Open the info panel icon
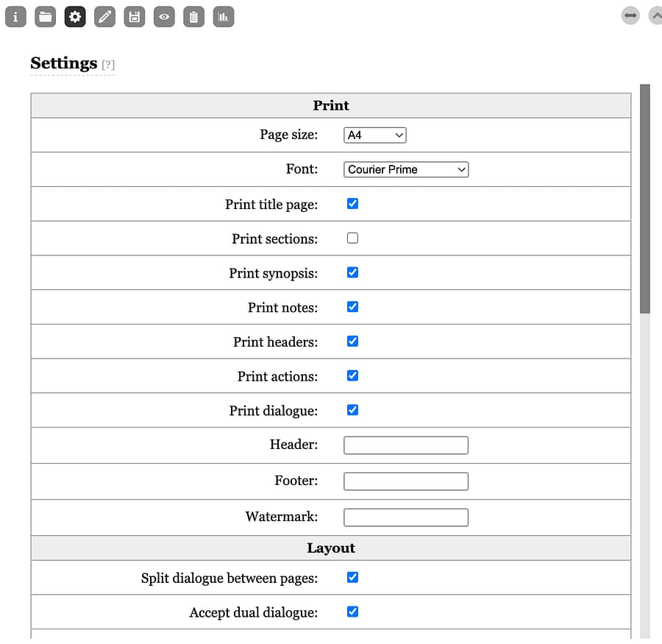Image resolution: width=662 pixels, height=644 pixels. pos(15,16)
